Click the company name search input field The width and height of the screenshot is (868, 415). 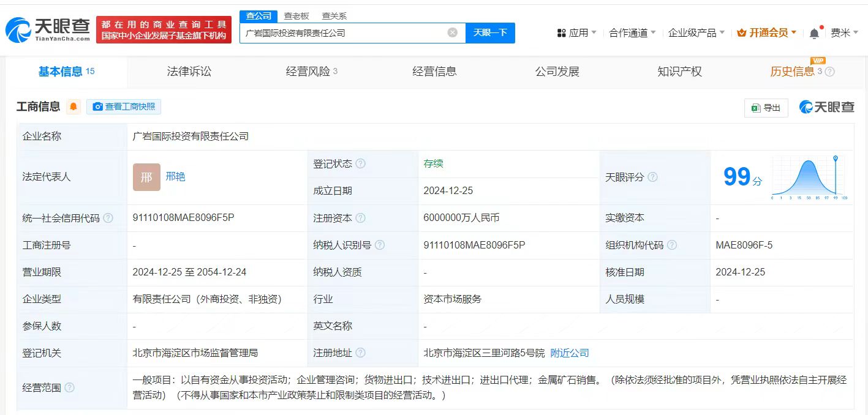coord(343,33)
